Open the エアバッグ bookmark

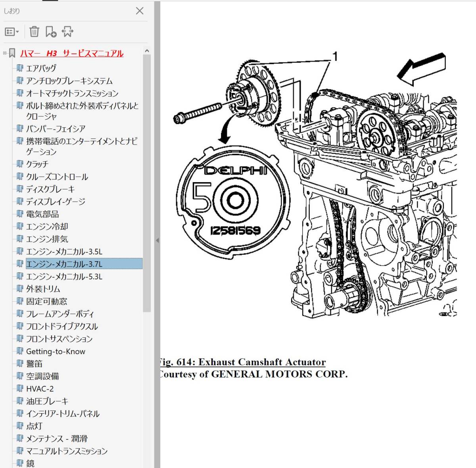tap(41, 68)
